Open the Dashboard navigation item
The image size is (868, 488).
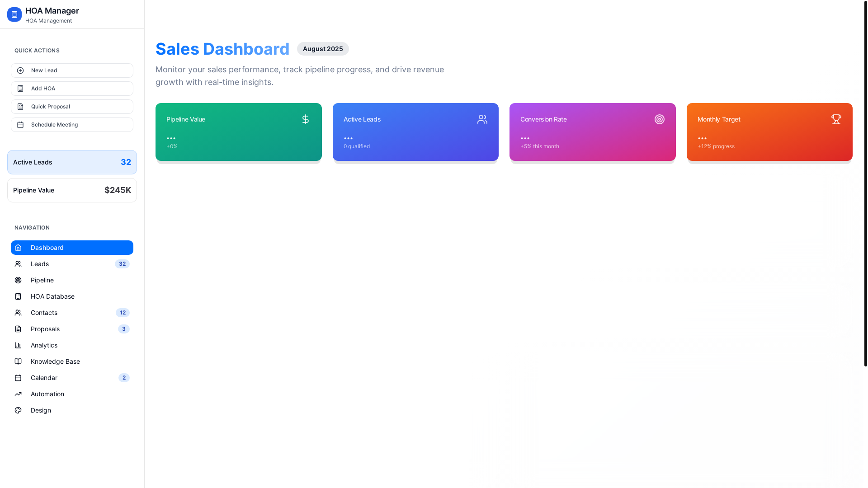72,248
